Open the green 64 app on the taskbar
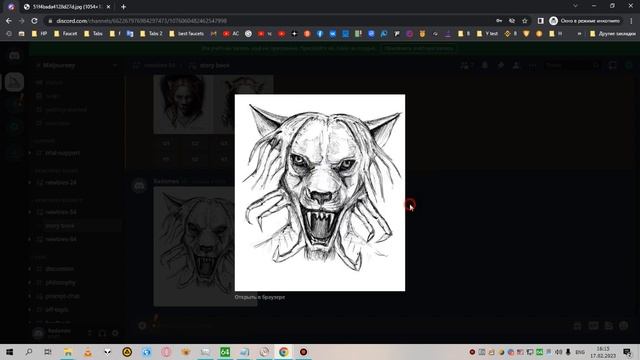 (x=225, y=352)
